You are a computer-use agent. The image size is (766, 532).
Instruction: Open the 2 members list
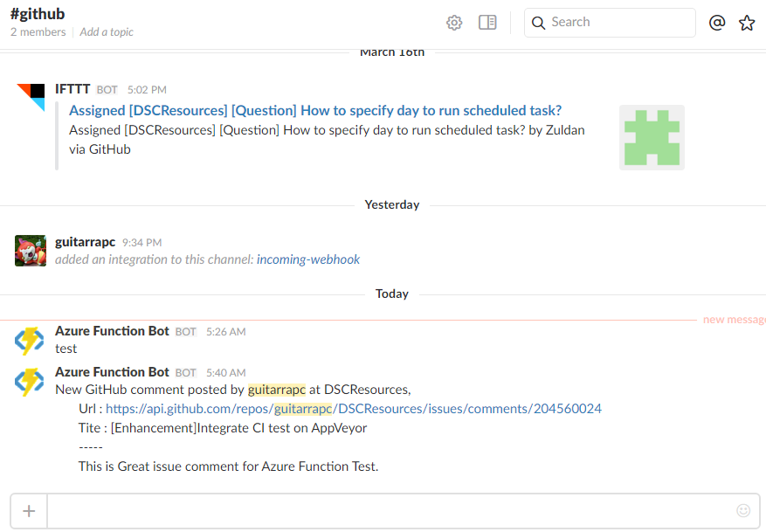click(38, 32)
